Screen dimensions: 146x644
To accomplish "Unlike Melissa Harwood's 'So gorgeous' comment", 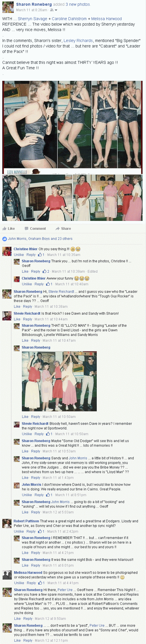I will tap(19, 583).
